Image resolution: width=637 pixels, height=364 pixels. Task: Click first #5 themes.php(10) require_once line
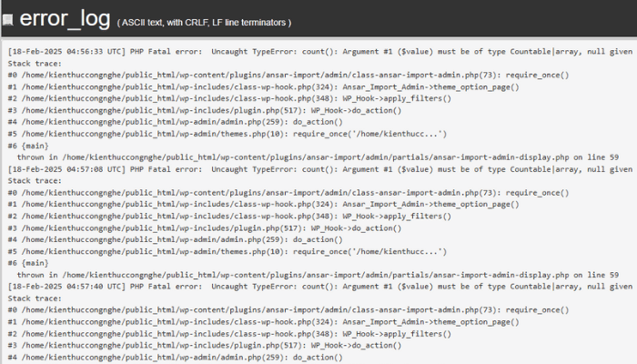click(227, 134)
